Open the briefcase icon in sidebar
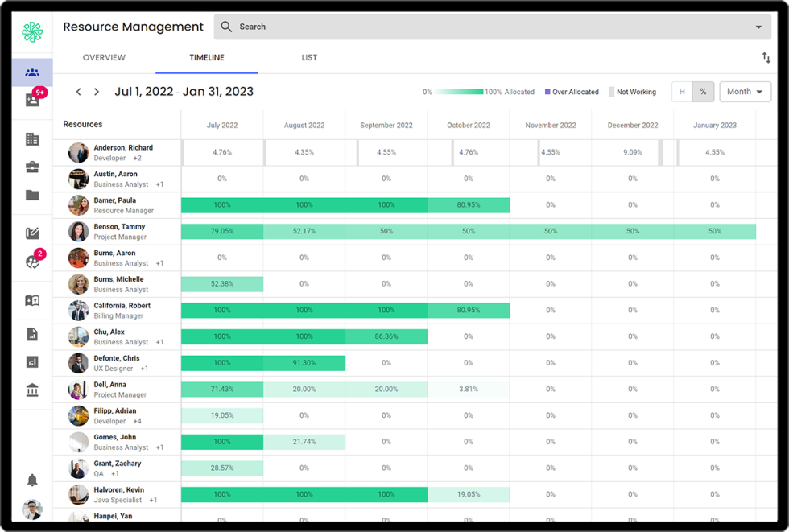789x532 pixels. click(32, 167)
